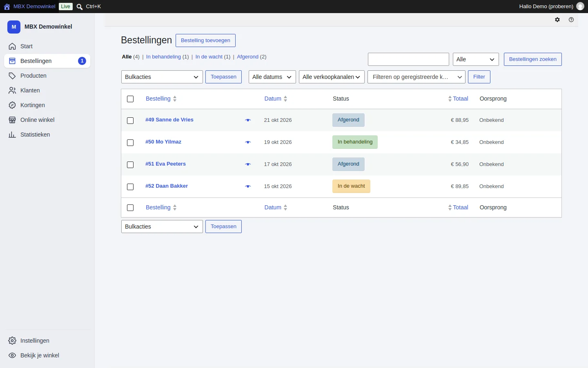This screenshot has height=368, width=588.
Task: Open the Alle verkoopkanalen dropdown
Action: click(x=332, y=77)
